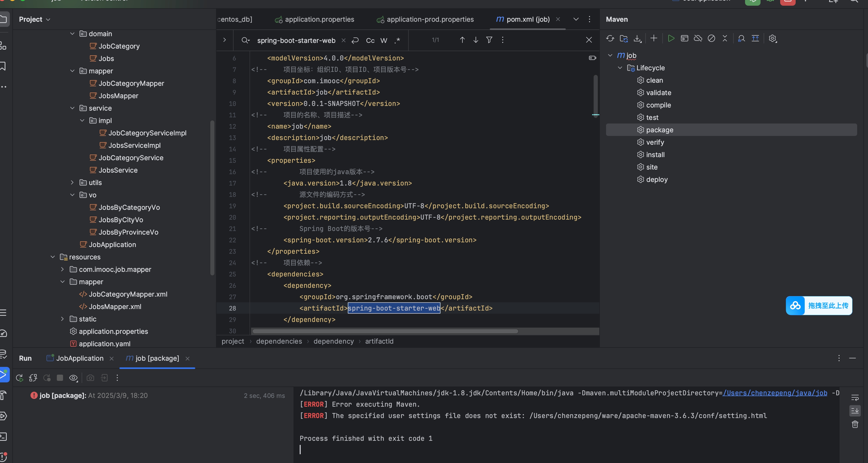Screen dimensions: 868x463
Task: Collapse the vo package
Action: tap(72, 195)
